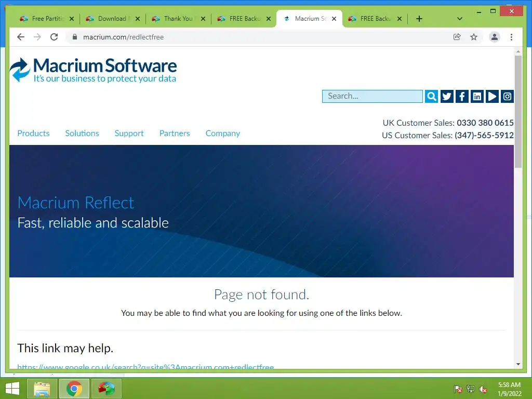Click the "Page not found." heading
The height and width of the screenshot is (399, 532).
[262, 295]
